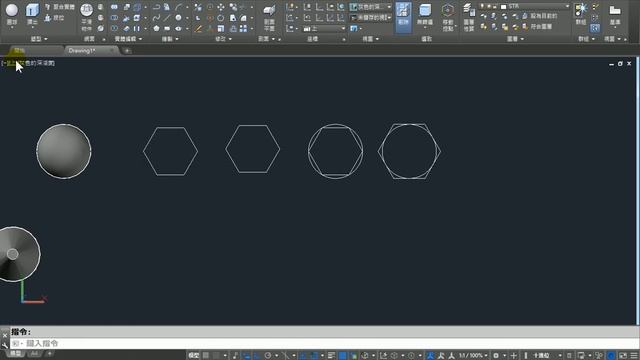This screenshot has height=360, width=640.
Task: Click the Move Gizmo (移動控點) icon
Action: [448, 17]
